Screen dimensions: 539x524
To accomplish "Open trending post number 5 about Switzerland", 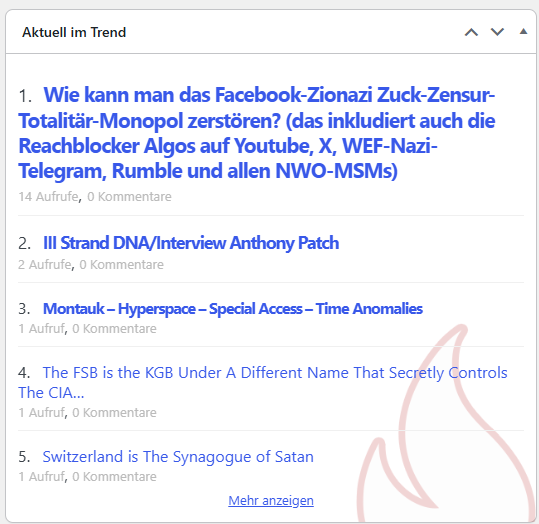I will [178, 457].
